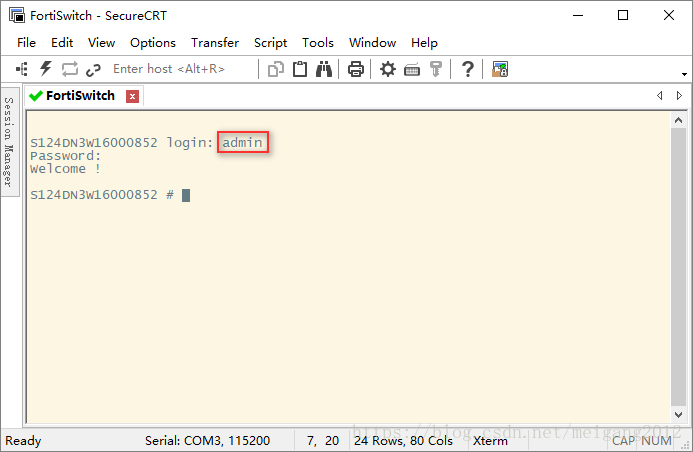Click the Print toolbar icon
Screen dimensions: 693x452
pyautogui.click(x=356, y=69)
